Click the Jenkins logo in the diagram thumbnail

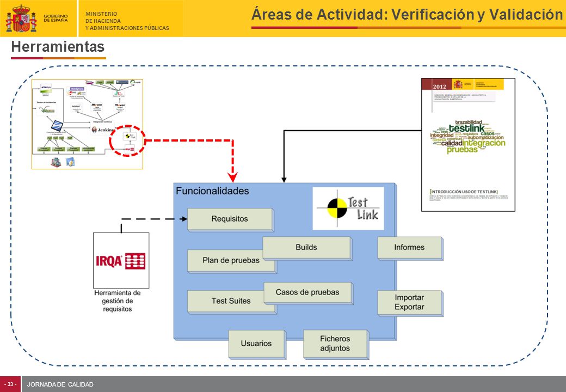(102, 130)
